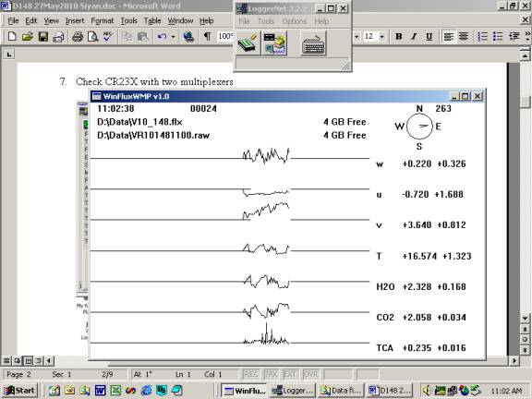This screenshot has width=532, height=399.
Task: Click the Web toolbar globe icon
Action: [x=188, y=36]
